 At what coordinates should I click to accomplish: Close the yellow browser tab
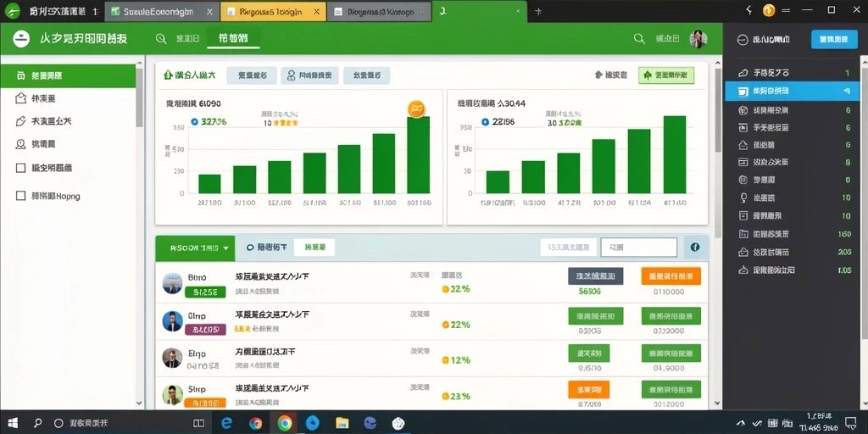(x=316, y=11)
